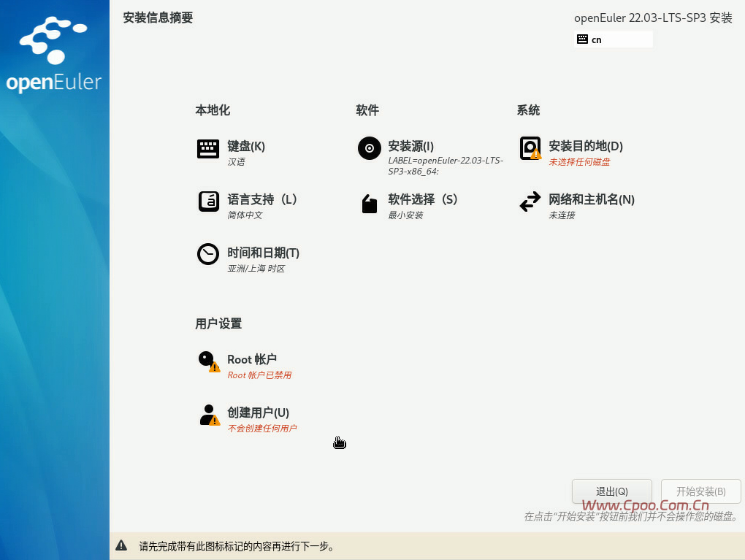This screenshot has height=560, width=745.
Task: Click the package icon for 软件选择
Action: pyautogui.click(x=369, y=204)
